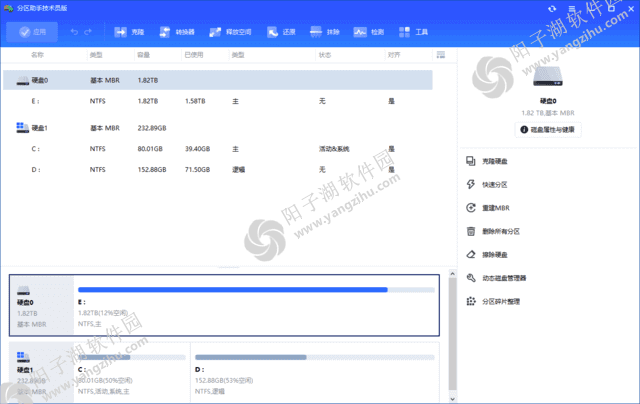Image resolution: width=640 pixels, height=404 pixels.
Task: Select the C: partition block in the disk map
Action: pyautogui.click(x=132, y=373)
